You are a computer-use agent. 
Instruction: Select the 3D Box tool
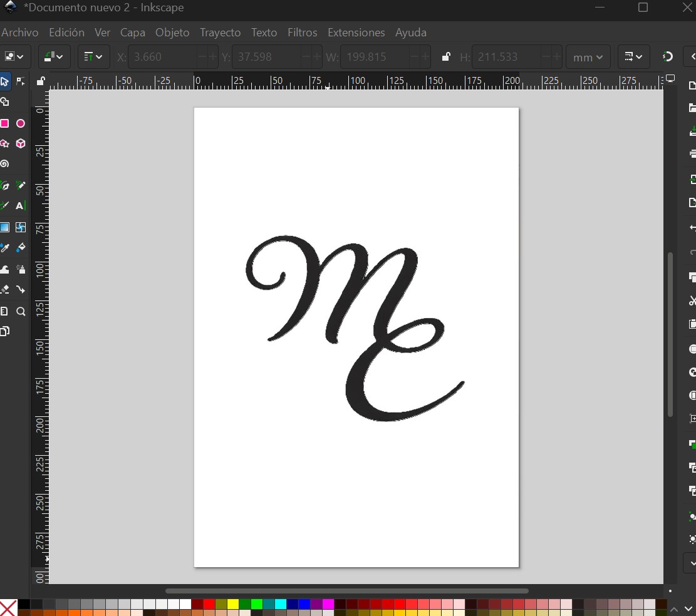[21, 144]
